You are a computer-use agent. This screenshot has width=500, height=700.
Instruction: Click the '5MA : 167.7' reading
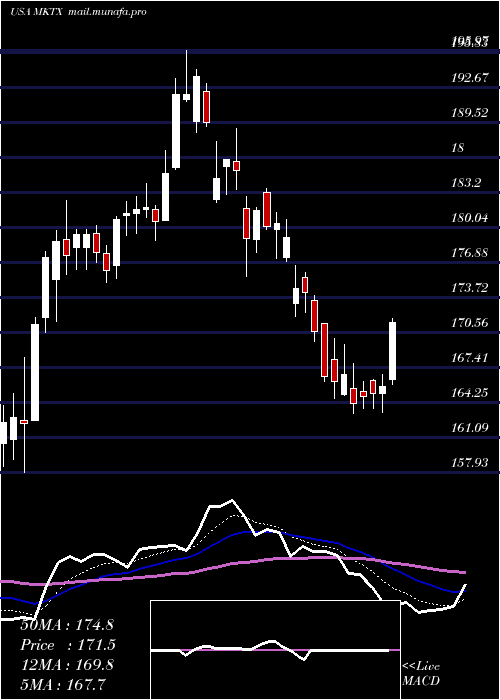(x=62, y=684)
